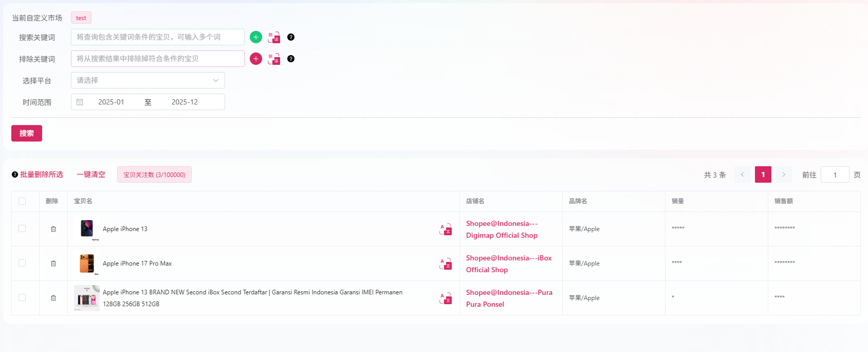
Task: Select checkbox for iPhone 17 Pro Max row
Action: [22, 263]
